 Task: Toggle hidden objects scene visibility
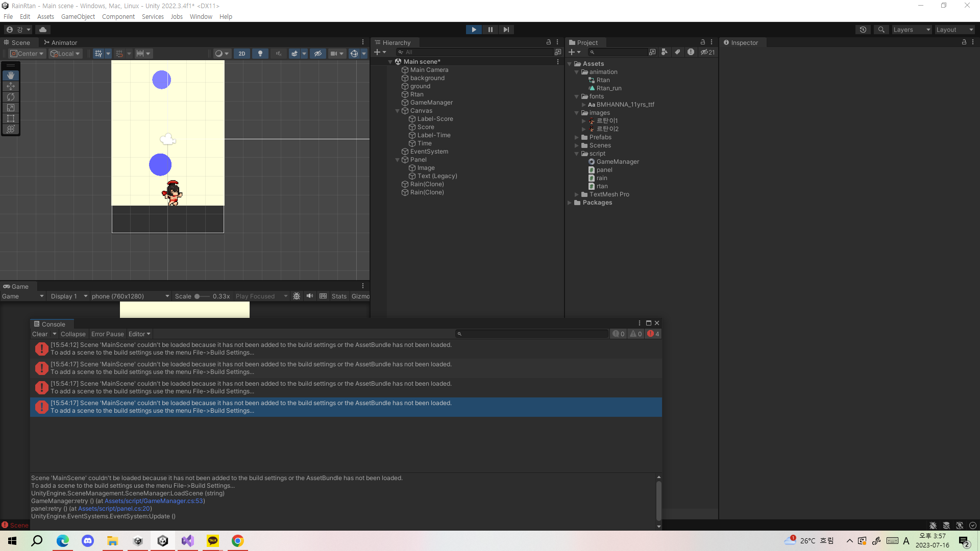pyautogui.click(x=317, y=54)
